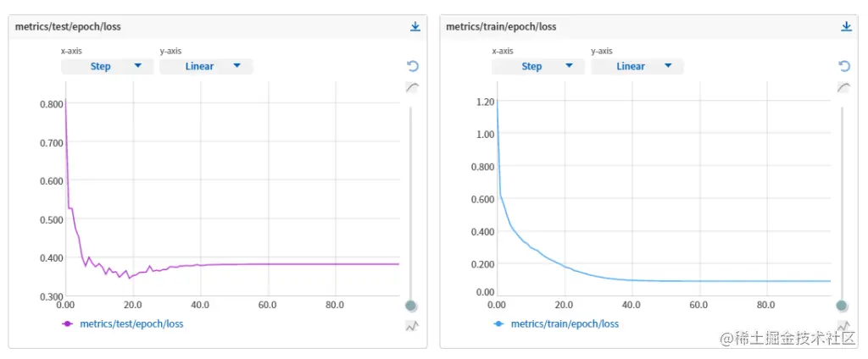Click the 60.0 x-axis label on test chart
868x359 pixels.
[x=268, y=305]
